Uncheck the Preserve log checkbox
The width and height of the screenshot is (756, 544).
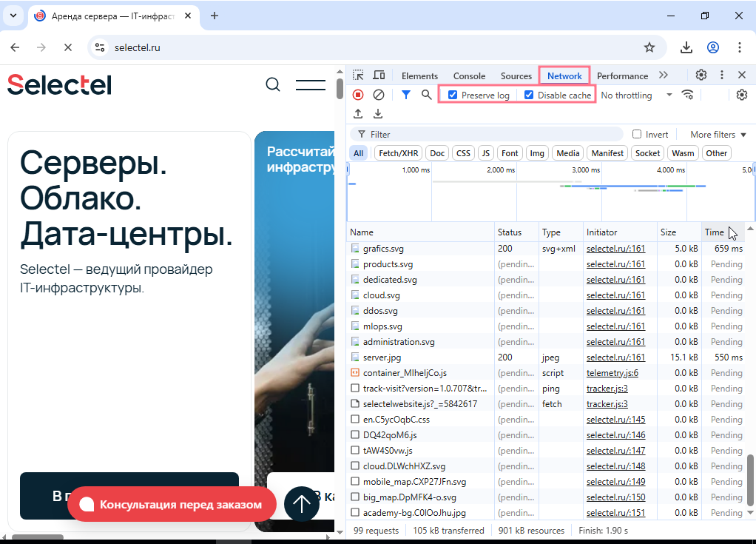(453, 95)
